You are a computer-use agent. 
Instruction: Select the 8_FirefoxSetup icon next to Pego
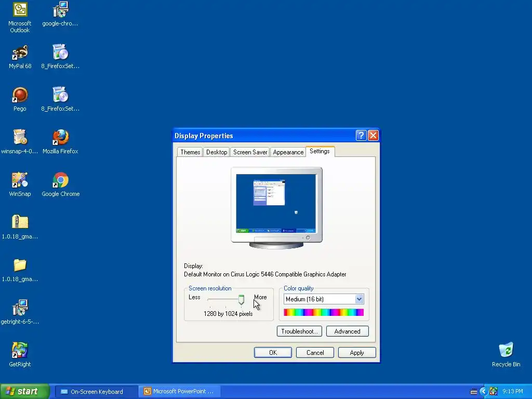point(60,99)
